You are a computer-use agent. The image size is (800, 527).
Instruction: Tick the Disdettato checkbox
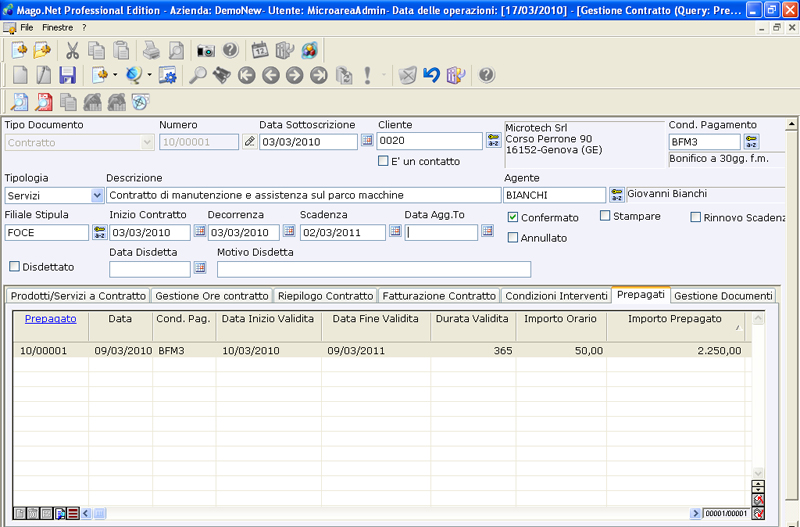click(14, 266)
